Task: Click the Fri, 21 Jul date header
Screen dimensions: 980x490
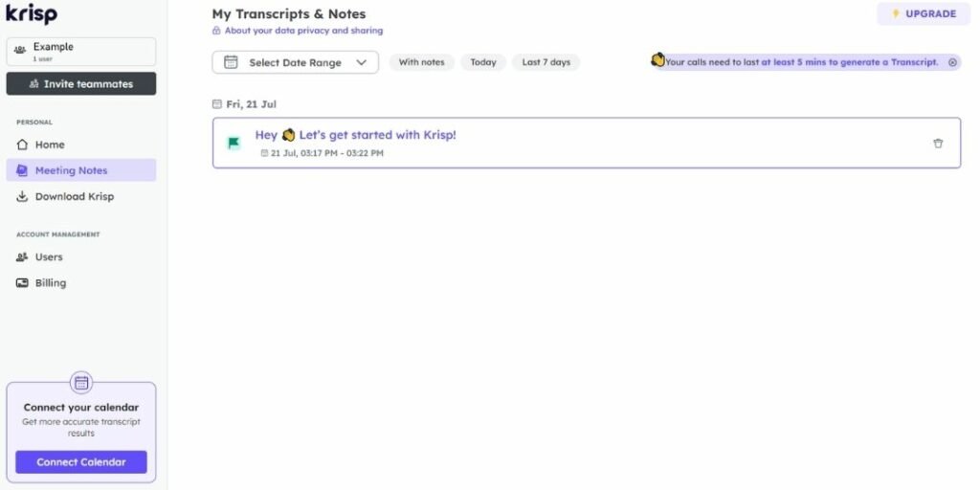Action: (252, 104)
